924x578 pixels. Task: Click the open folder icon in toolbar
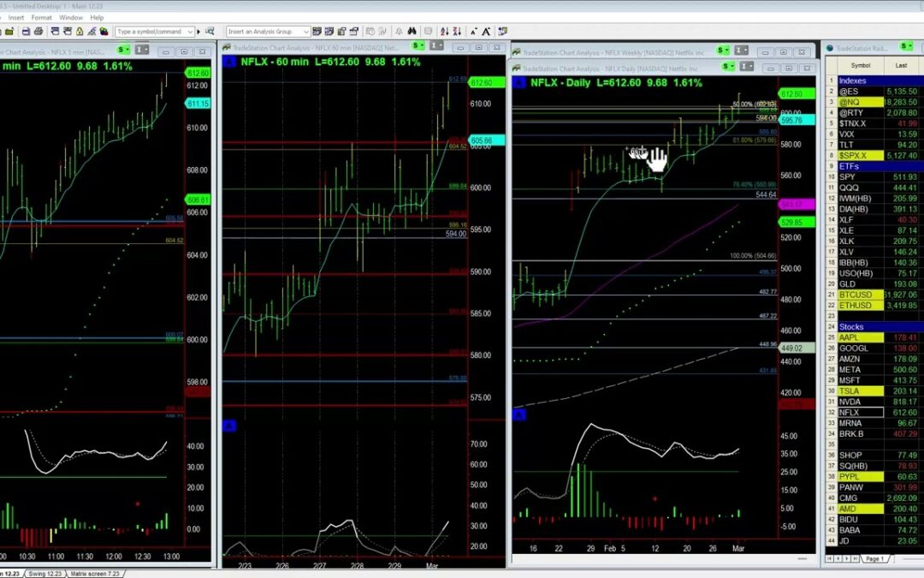[x=9, y=32]
